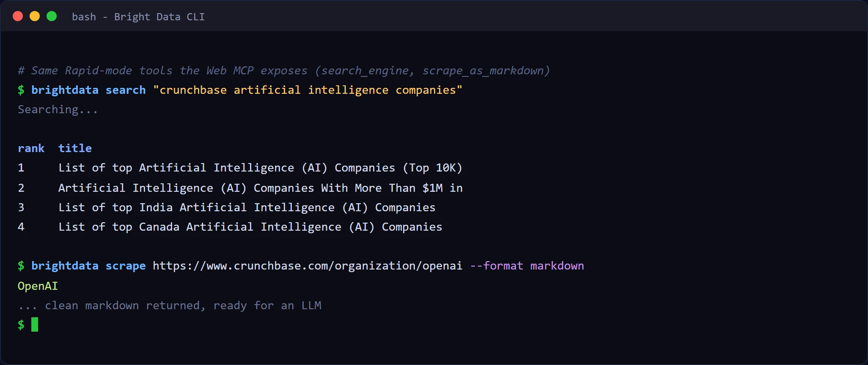Viewport: 868px width, 365px height.
Task: Click rank number '1' in the results table
Action: [x=21, y=168]
